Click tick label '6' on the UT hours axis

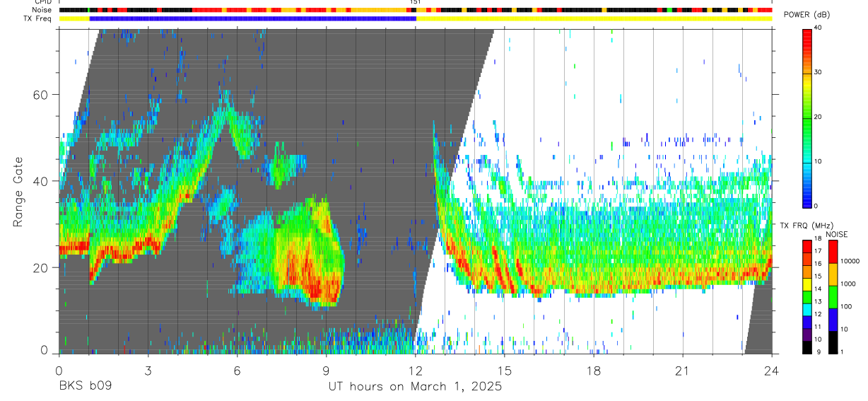point(237,371)
